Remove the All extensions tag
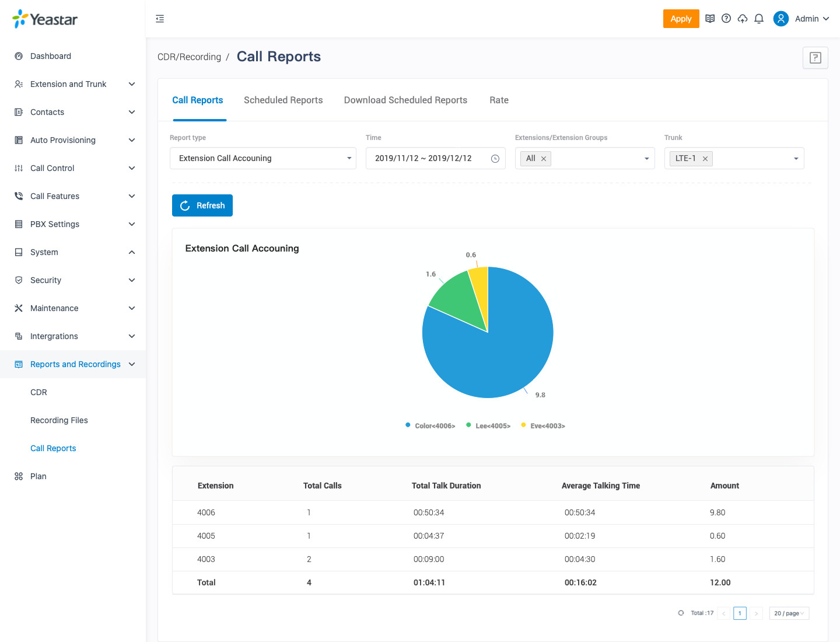The image size is (840, 642). click(x=544, y=159)
